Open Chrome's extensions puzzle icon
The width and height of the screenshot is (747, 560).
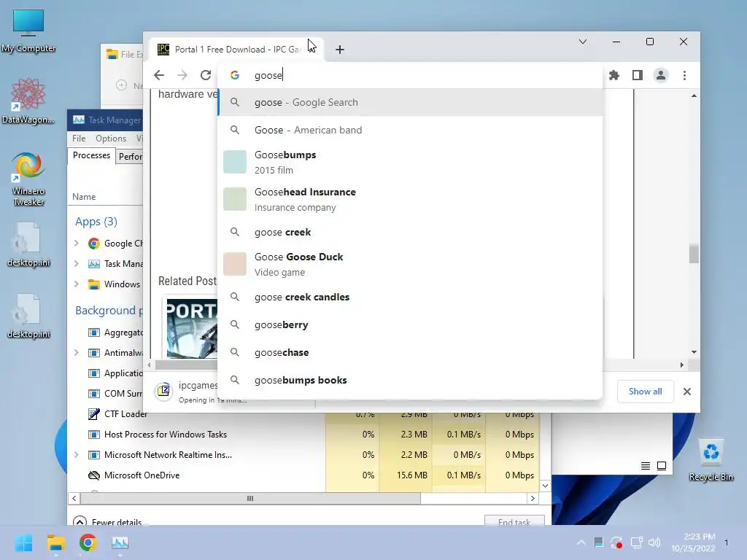tap(614, 75)
